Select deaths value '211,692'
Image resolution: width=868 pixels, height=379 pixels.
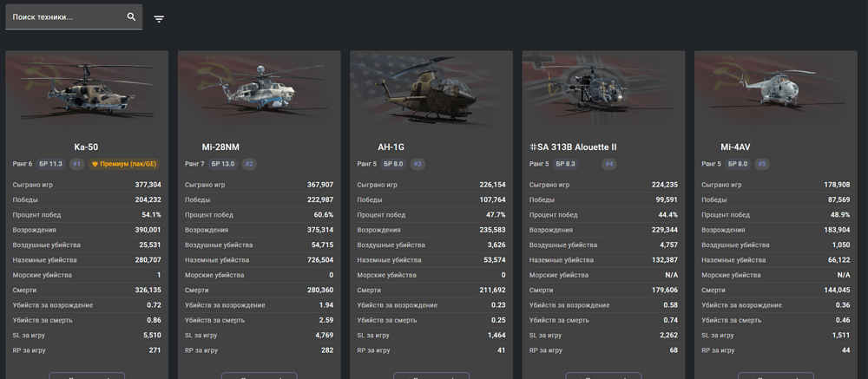click(493, 290)
